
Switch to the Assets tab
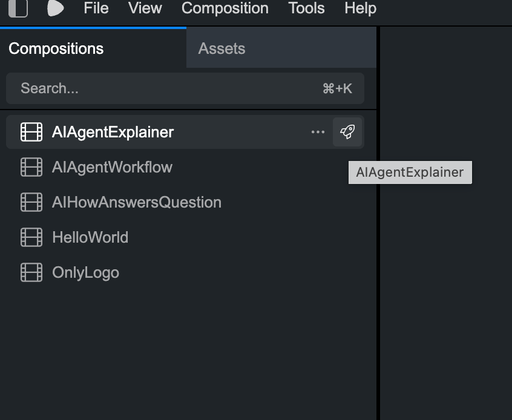281,48
